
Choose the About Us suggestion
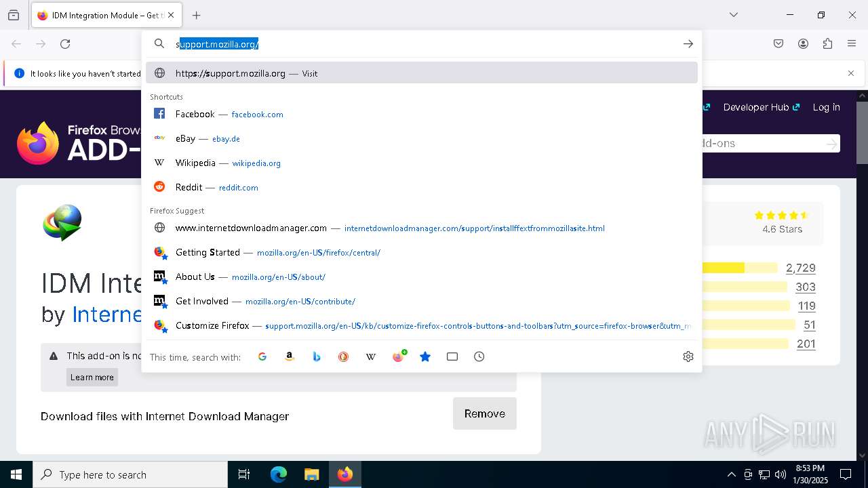point(422,277)
